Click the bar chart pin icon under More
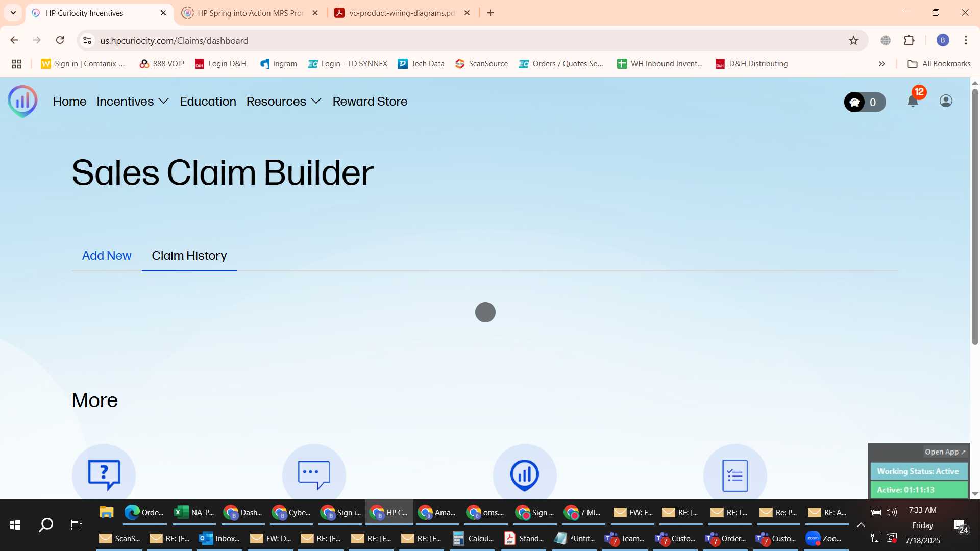This screenshot has height=551, width=980. (x=525, y=474)
